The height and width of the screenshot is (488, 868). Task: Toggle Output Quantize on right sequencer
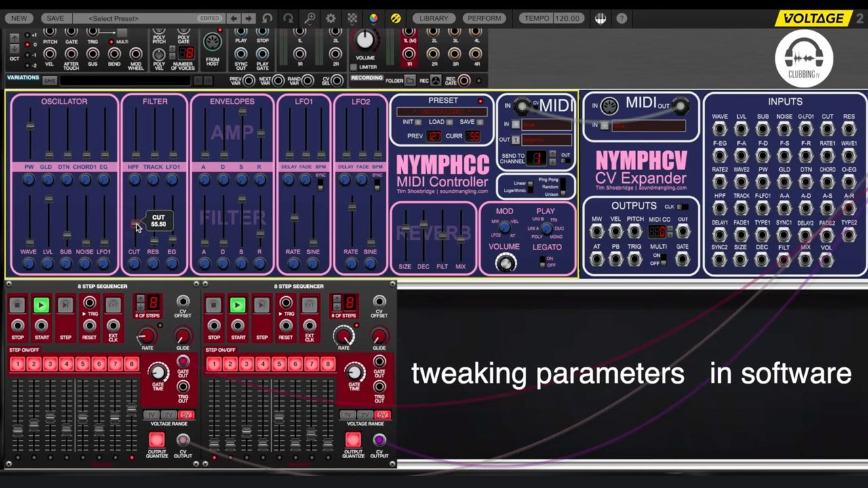point(353,440)
